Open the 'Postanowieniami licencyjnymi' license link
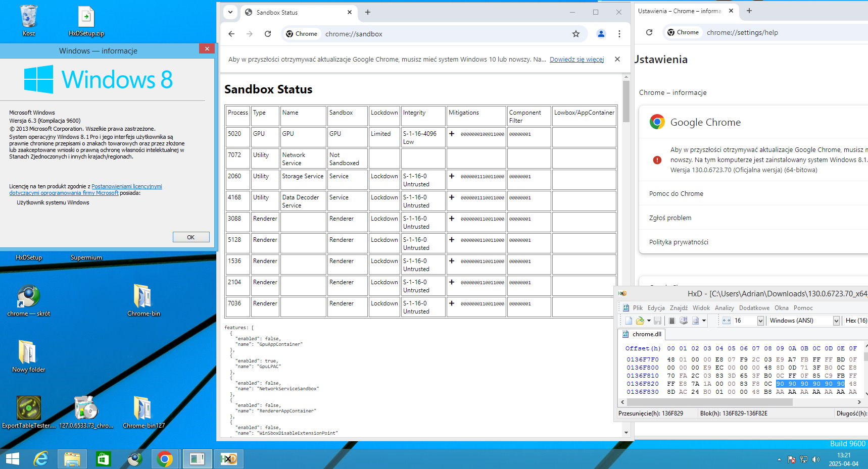868x469 pixels. 127,186
